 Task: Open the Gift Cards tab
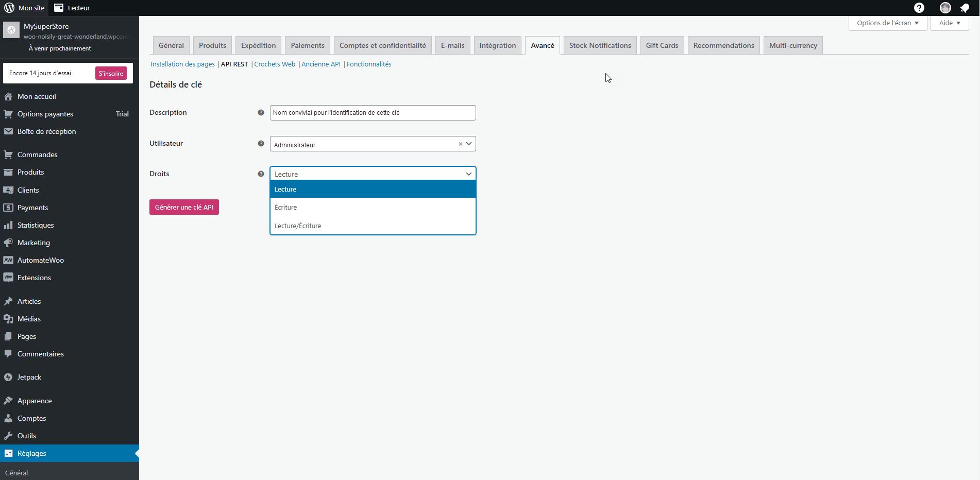click(662, 45)
